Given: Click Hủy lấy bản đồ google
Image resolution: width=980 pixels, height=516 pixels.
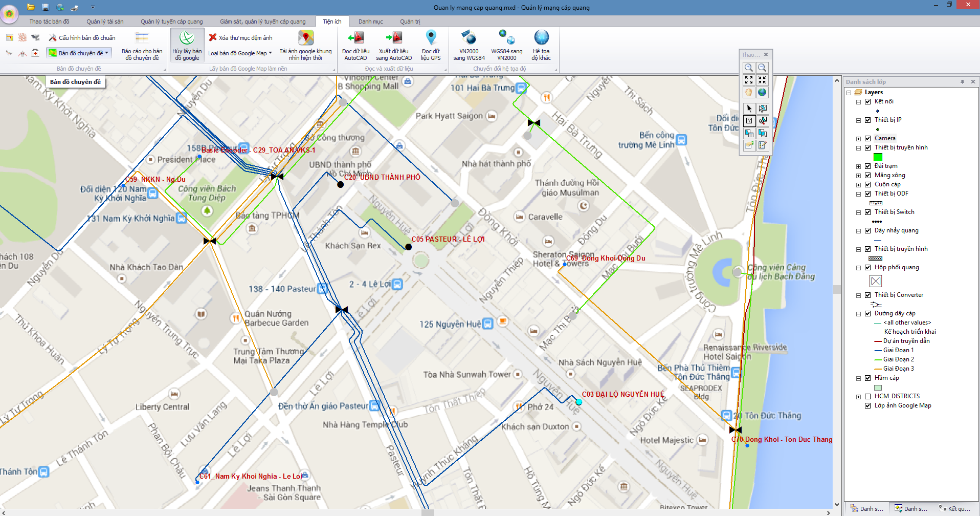Looking at the screenshot, I should pyautogui.click(x=187, y=46).
